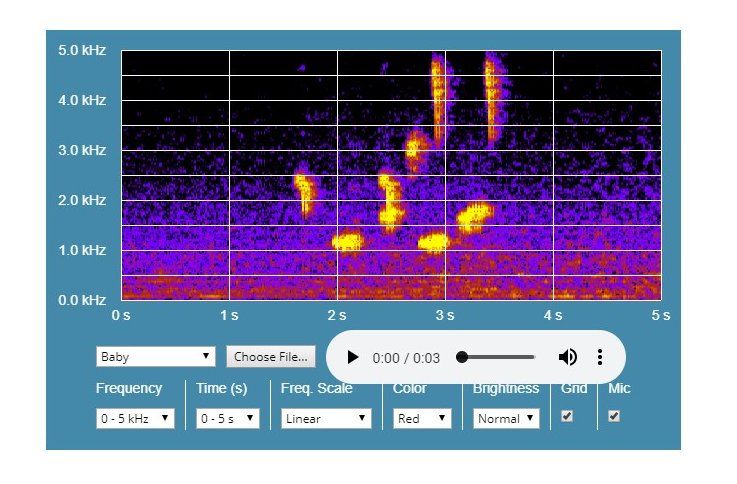The height and width of the screenshot is (484, 737).
Task: Open the Time (s) range dropdown
Action: [x=228, y=419]
